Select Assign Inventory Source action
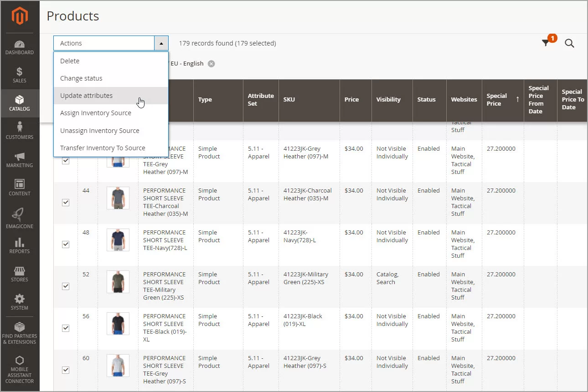Viewport: 588px width, 392px height. (111, 113)
